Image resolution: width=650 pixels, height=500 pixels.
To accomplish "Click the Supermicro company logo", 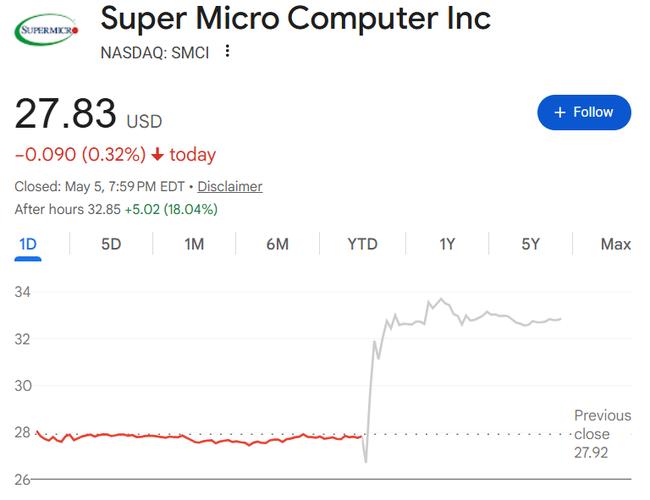I will pyautogui.click(x=46, y=29).
